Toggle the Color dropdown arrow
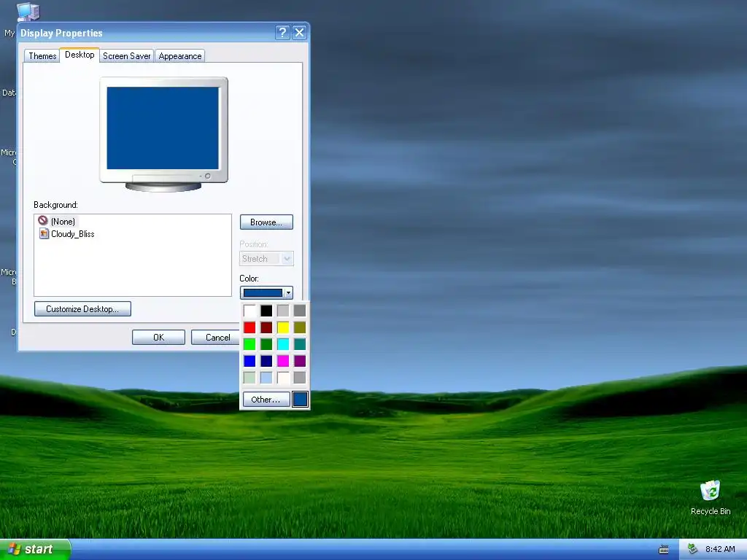The width and height of the screenshot is (747, 560). 287,293
